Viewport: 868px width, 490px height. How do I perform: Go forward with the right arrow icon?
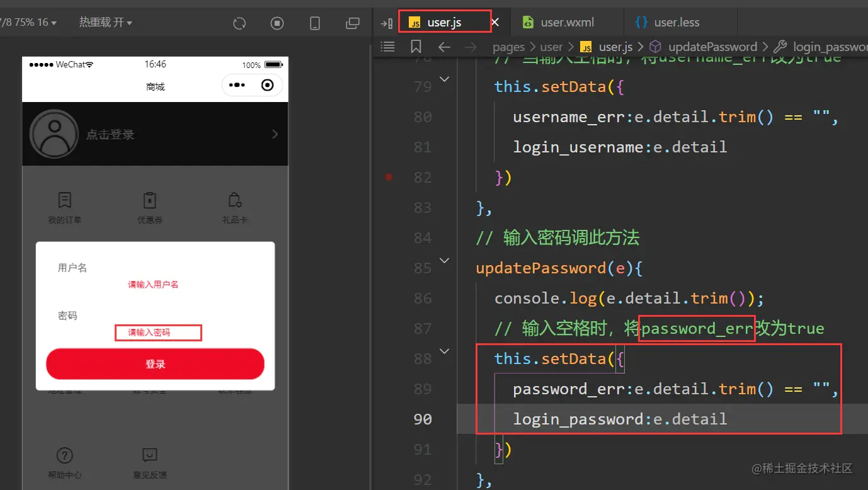[471, 47]
